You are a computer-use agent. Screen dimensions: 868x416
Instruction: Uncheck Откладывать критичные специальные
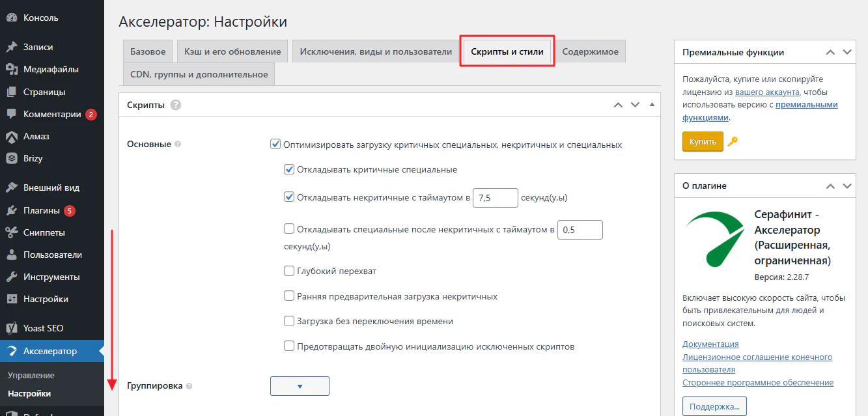[289, 170]
